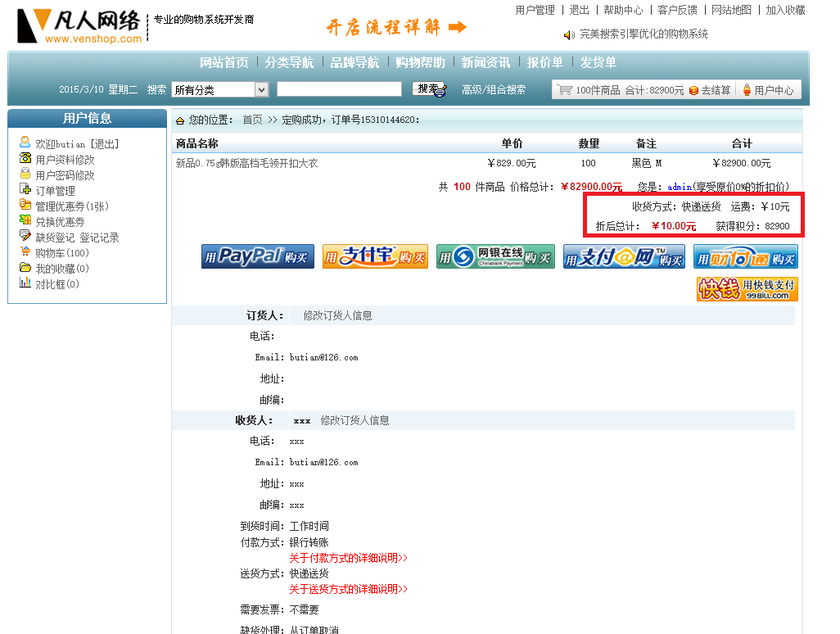840x634 pixels.
Task: Open 对比框(0) in the sidebar
Action: tap(57, 284)
